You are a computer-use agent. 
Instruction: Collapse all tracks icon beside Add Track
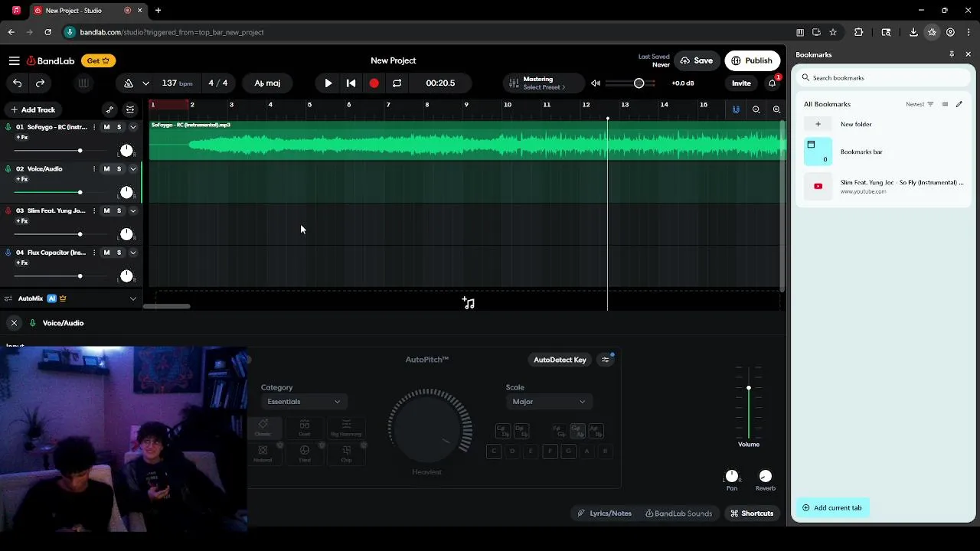pos(130,109)
